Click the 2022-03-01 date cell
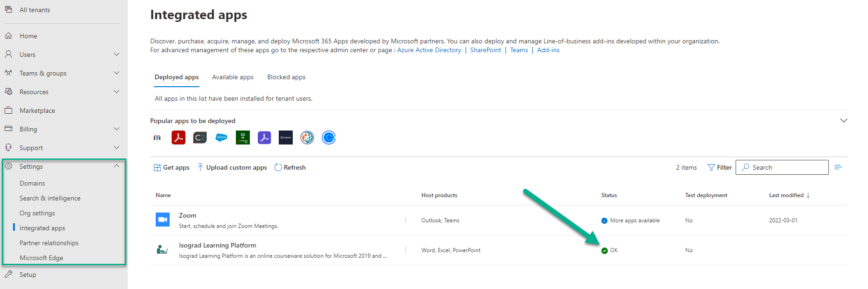Image resolution: width=868 pixels, height=289 pixels. pyautogui.click(x=783, y=220)
